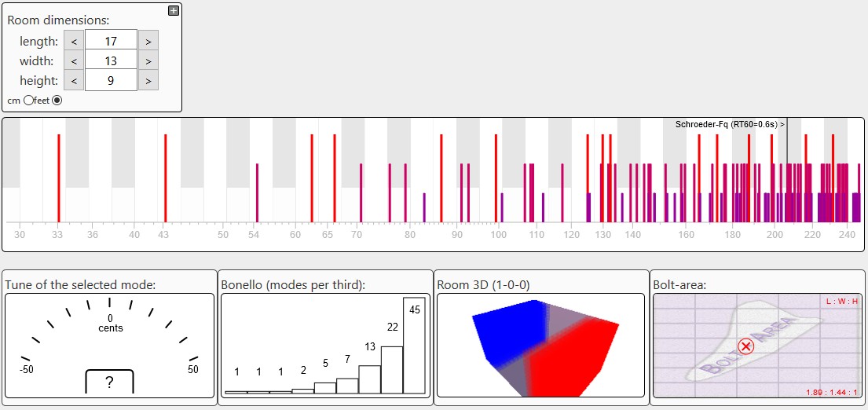868x410 pixels.
Task: Expand the room dimensions panel plus icon
Action: click(174, 10)
